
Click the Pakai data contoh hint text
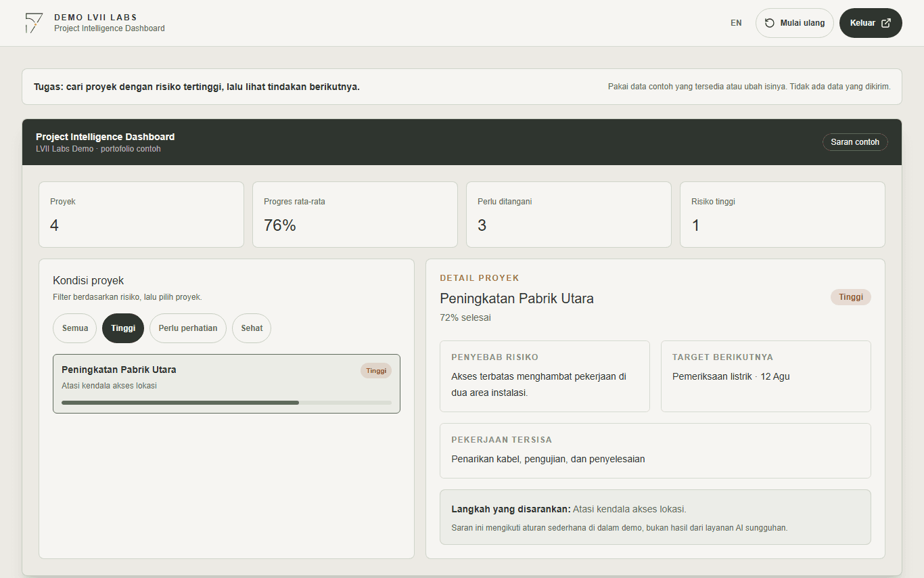coord(749,87)
